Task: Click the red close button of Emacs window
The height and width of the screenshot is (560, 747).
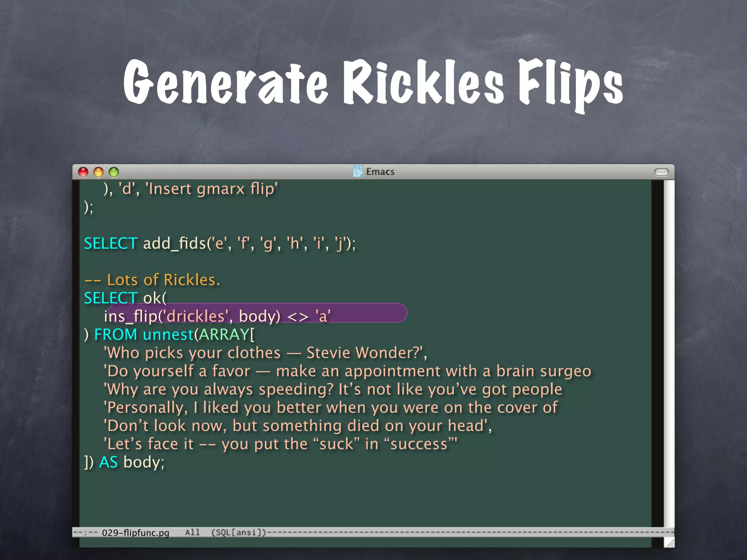Action: point(83,172)
